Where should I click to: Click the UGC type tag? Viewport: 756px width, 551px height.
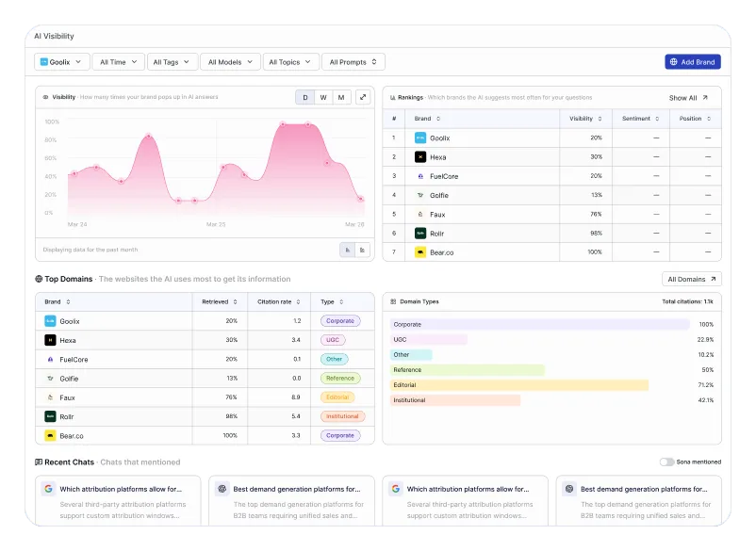click(x=333, y=340)
